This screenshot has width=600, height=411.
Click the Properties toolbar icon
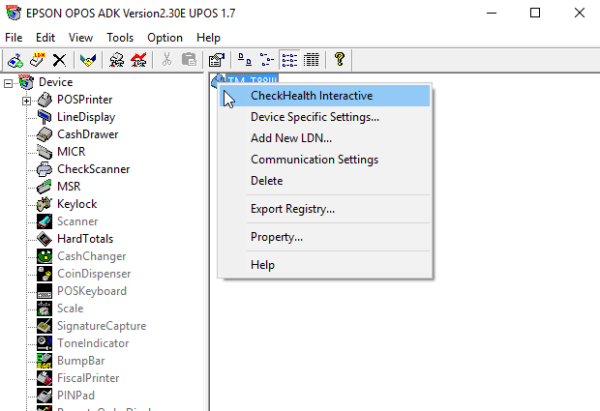pyautogui.click(x=215, y=61)
